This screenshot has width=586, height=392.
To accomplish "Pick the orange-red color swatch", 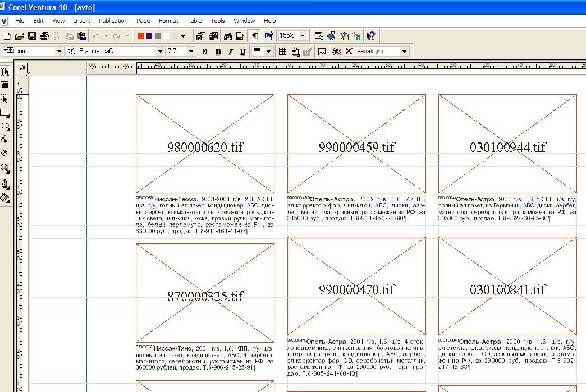I will click(141, 36).
